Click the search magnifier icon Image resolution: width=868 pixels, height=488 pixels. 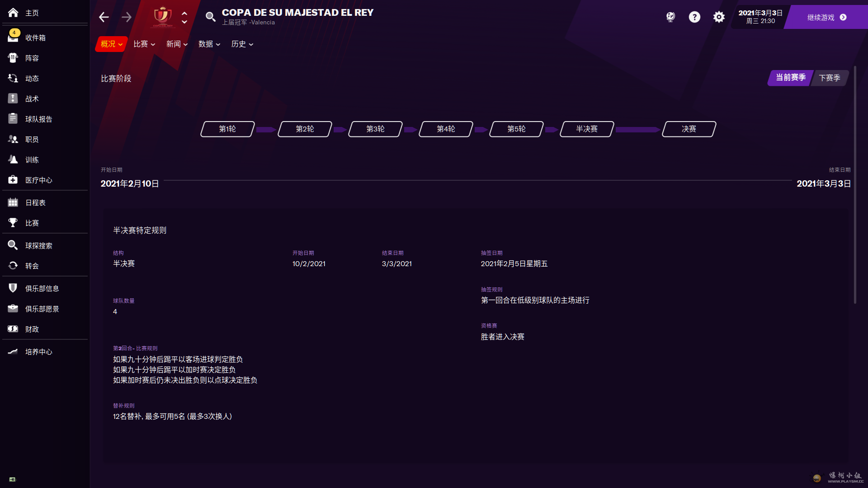pos(210,17)
